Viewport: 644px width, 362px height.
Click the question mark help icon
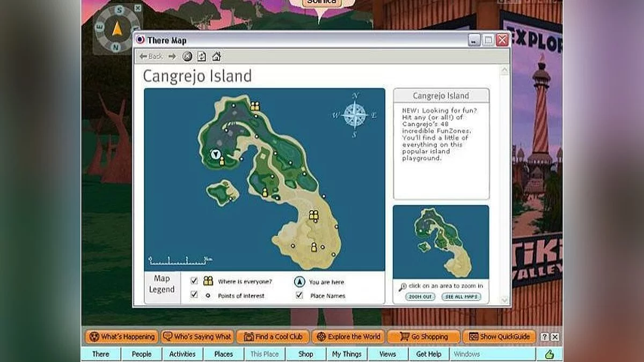pyautogui.click(x=545, y=337)
